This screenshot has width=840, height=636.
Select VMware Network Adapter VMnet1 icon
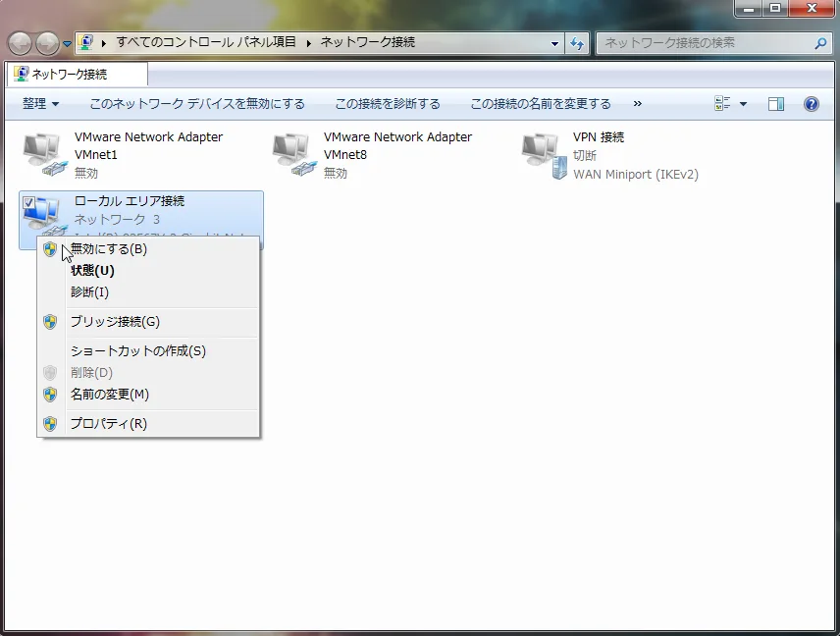[44, 154]
